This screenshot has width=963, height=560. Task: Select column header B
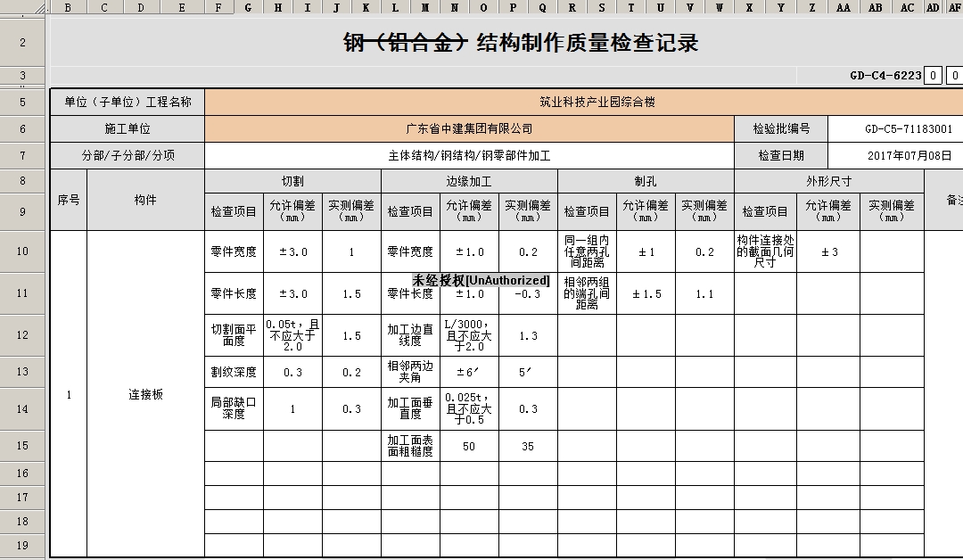[68, 7]
